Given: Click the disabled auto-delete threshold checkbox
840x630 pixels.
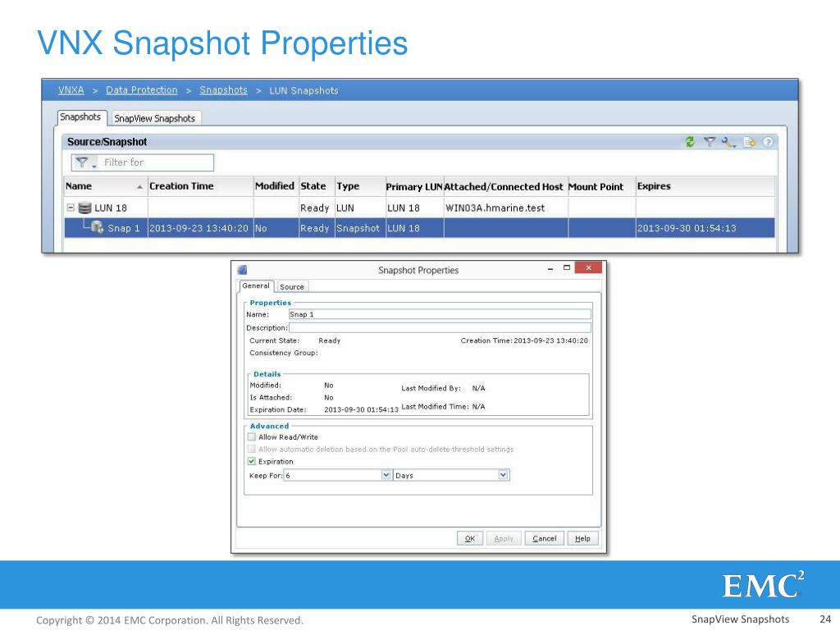Looking at the screenshot, I should coord(252,449).
